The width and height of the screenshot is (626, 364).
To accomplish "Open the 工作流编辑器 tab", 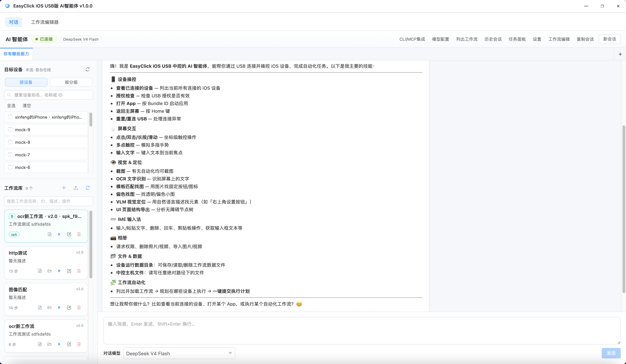I will click(45, 22).
